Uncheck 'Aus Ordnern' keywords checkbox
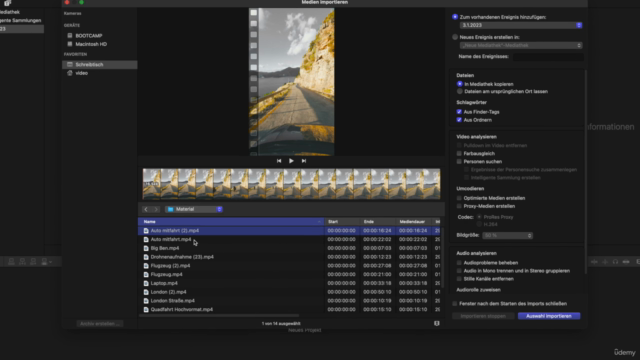This screenshot has height=360, width=640. coord(459,120)
